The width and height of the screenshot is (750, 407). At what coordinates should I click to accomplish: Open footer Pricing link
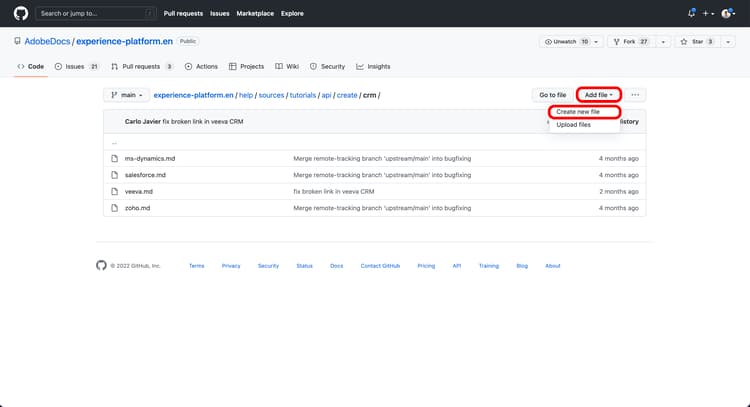coord(426,266)
